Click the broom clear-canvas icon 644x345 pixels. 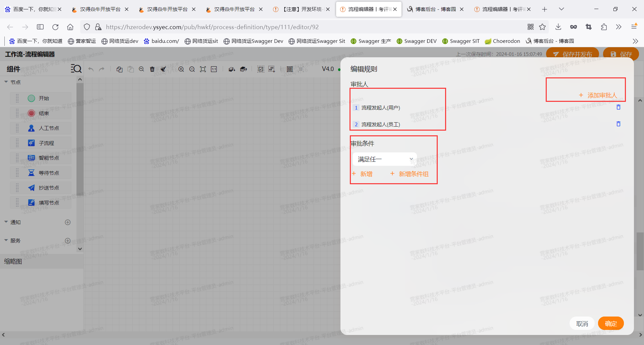(x=163, y=69)
